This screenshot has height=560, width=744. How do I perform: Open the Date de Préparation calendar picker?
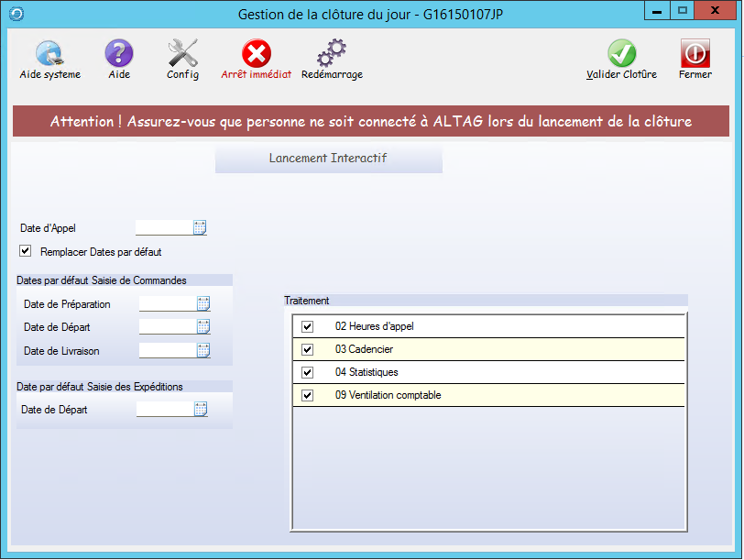coord(203,303)
